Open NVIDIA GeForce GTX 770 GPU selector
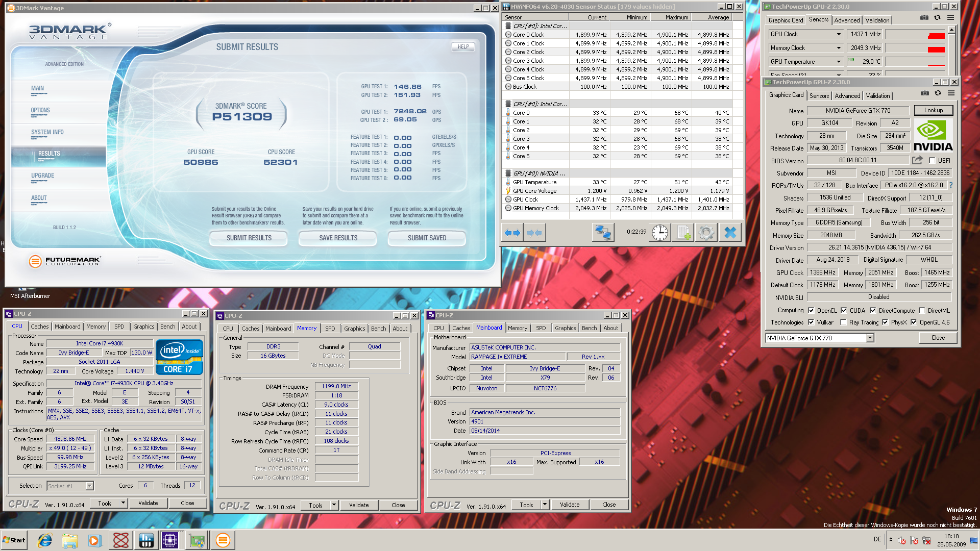980x551 pixels. [x=820, y=338]
